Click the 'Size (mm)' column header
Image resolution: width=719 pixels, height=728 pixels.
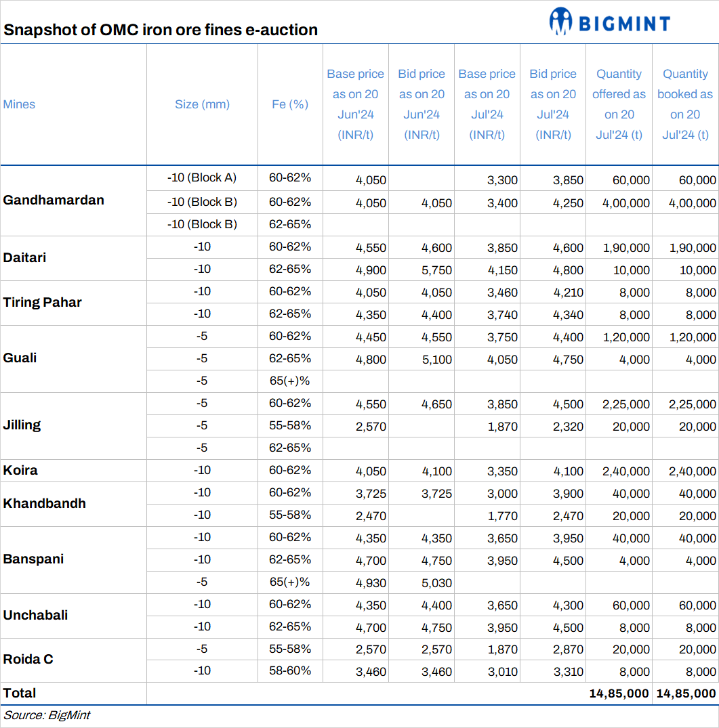(x=202, y=104)
